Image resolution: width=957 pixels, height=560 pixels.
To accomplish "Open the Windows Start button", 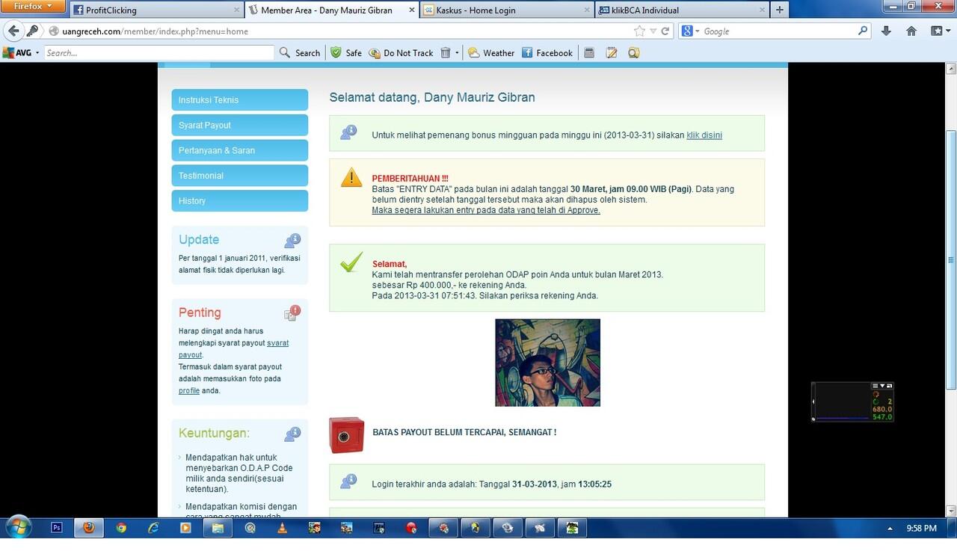I will 19,527.
